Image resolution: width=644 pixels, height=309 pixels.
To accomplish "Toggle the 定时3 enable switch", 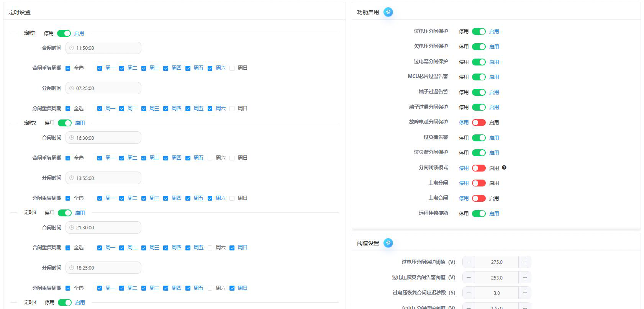I will coord(65,213).
